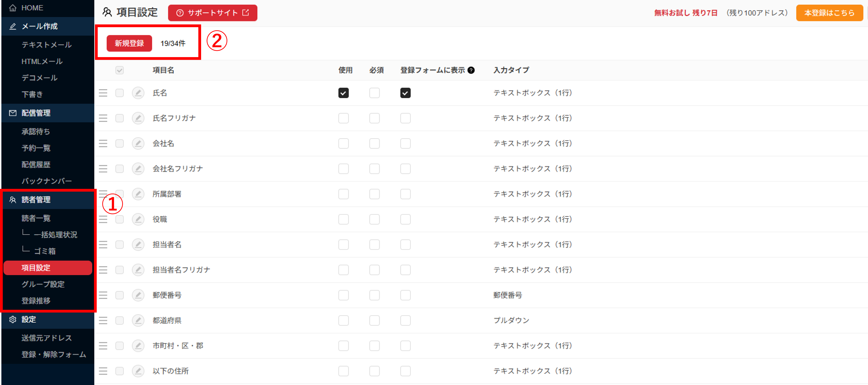Click the edit icon for 以下の住所 row

[138, 371]
